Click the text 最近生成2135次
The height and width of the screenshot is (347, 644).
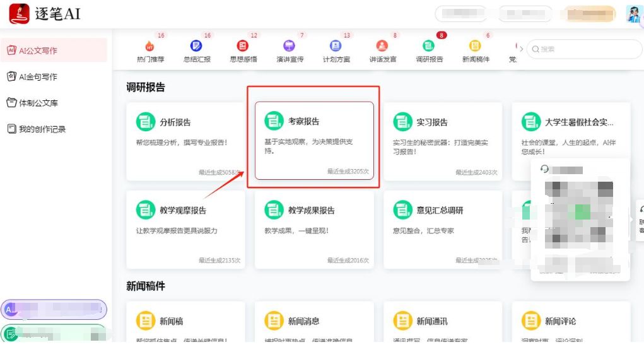click(220, 260)
